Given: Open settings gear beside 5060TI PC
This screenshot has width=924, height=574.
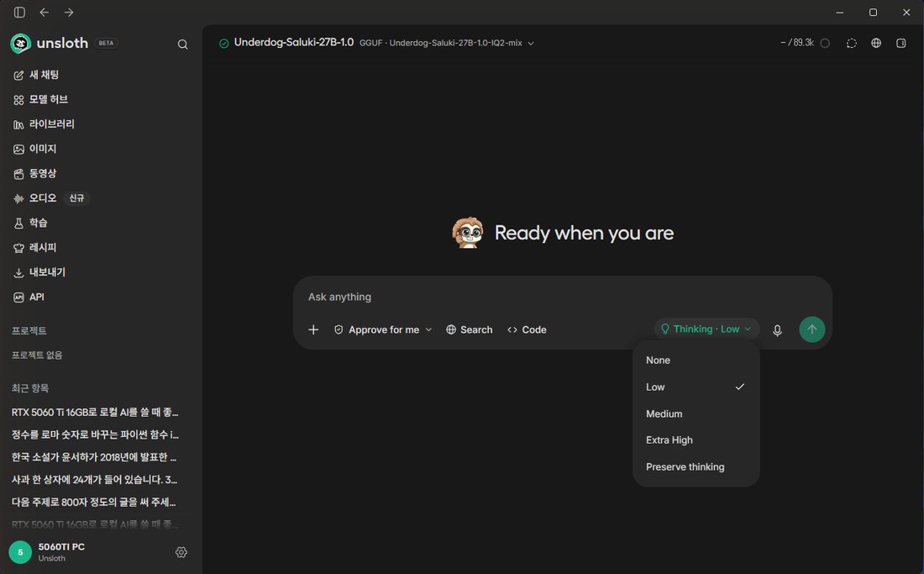Looking at the screenshot, I should 181,552.
